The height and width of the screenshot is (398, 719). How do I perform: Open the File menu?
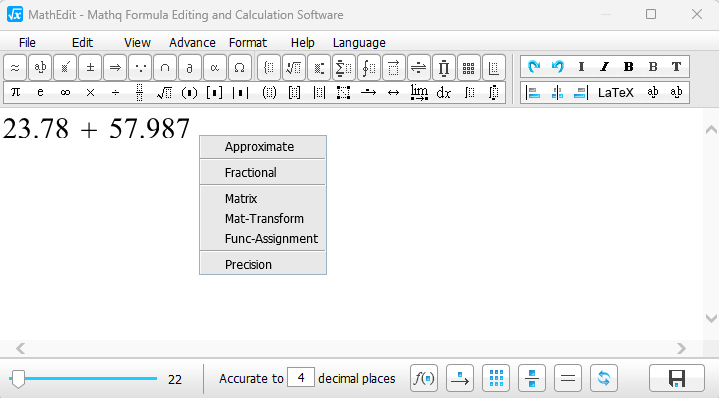(x=27, y=43)
